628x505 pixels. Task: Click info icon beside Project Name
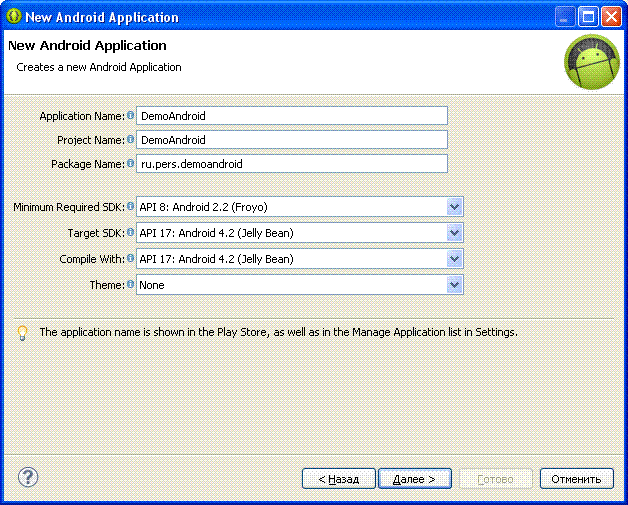point(131,139)
